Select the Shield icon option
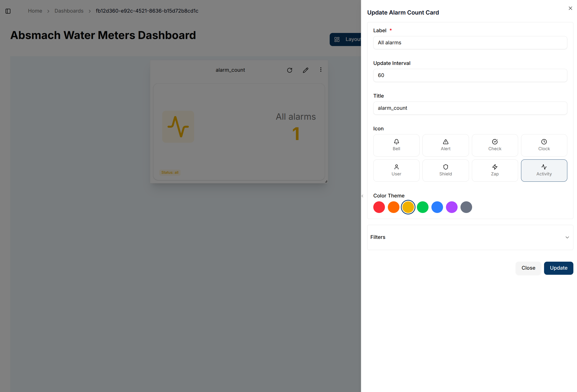 445,170
